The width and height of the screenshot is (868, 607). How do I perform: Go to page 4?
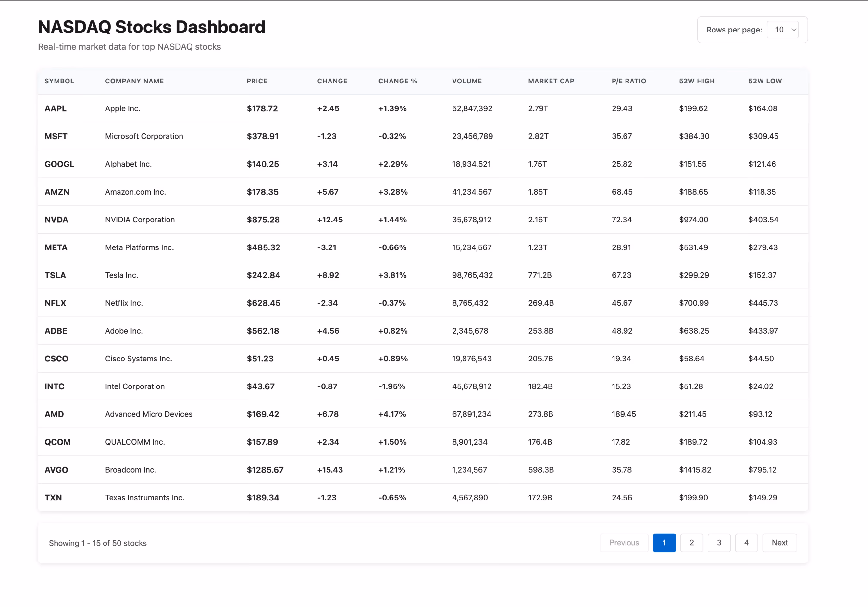[x=746, y=543]
